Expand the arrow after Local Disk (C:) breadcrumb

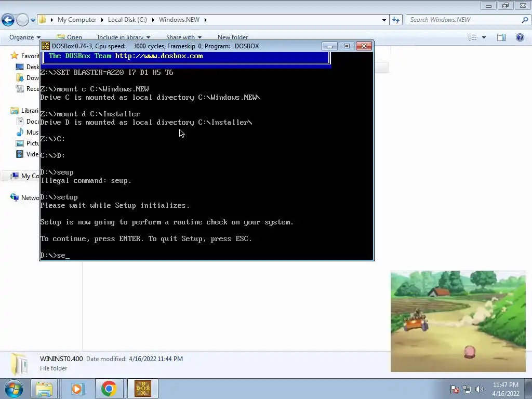(153, 20)
